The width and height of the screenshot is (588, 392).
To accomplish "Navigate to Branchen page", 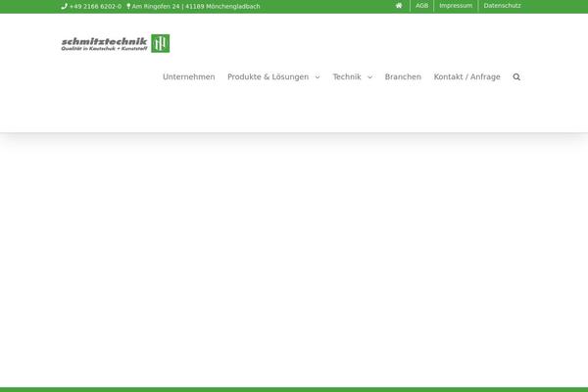I will 403,76.
